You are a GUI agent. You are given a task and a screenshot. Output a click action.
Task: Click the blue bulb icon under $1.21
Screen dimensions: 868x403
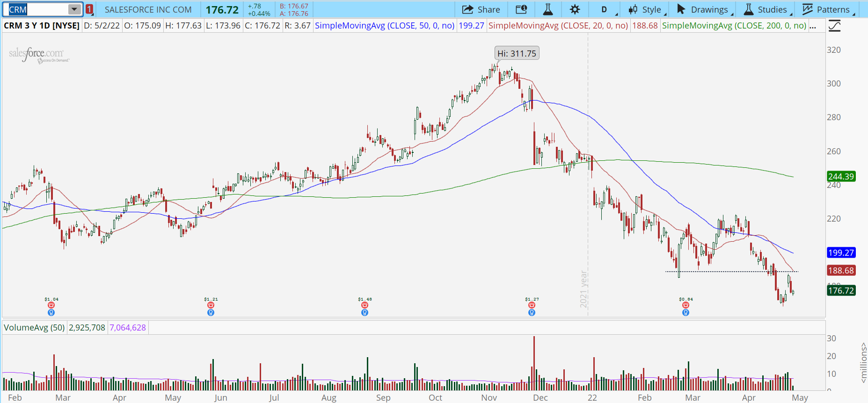211,312
